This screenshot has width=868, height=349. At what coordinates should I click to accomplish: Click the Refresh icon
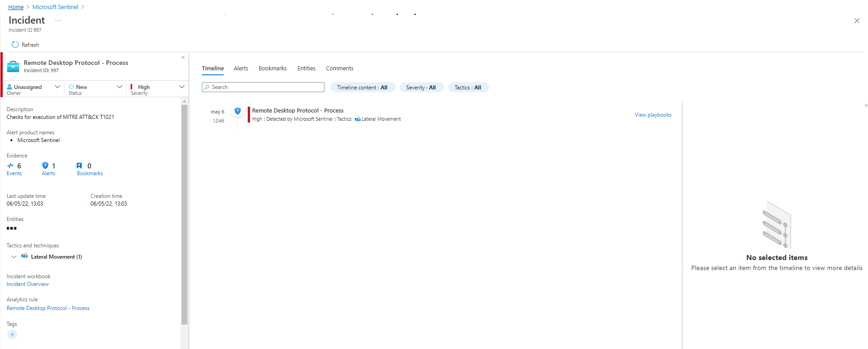pos(15,44)
